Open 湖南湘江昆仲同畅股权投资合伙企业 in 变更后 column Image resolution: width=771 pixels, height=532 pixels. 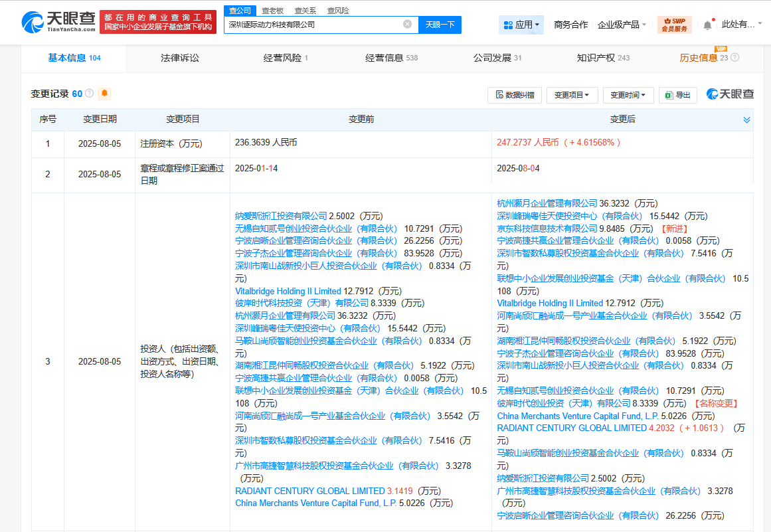pyautogui.click(x=586, y=341)
